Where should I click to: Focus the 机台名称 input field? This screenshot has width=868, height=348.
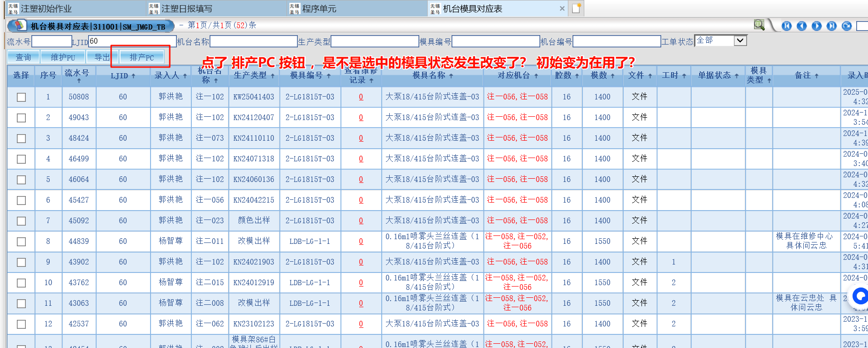tap(254, 41)
